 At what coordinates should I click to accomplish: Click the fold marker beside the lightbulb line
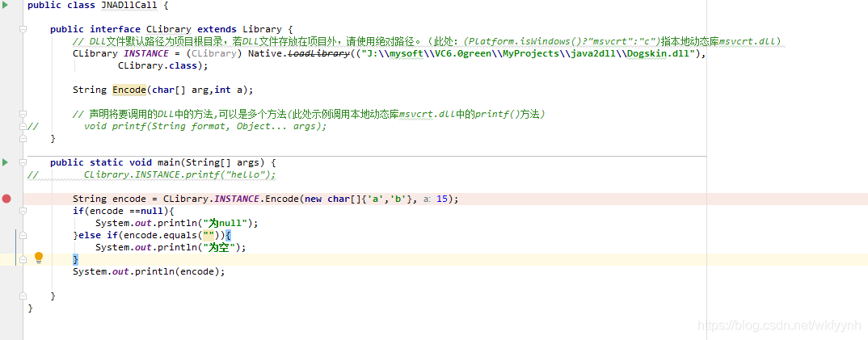23,260
